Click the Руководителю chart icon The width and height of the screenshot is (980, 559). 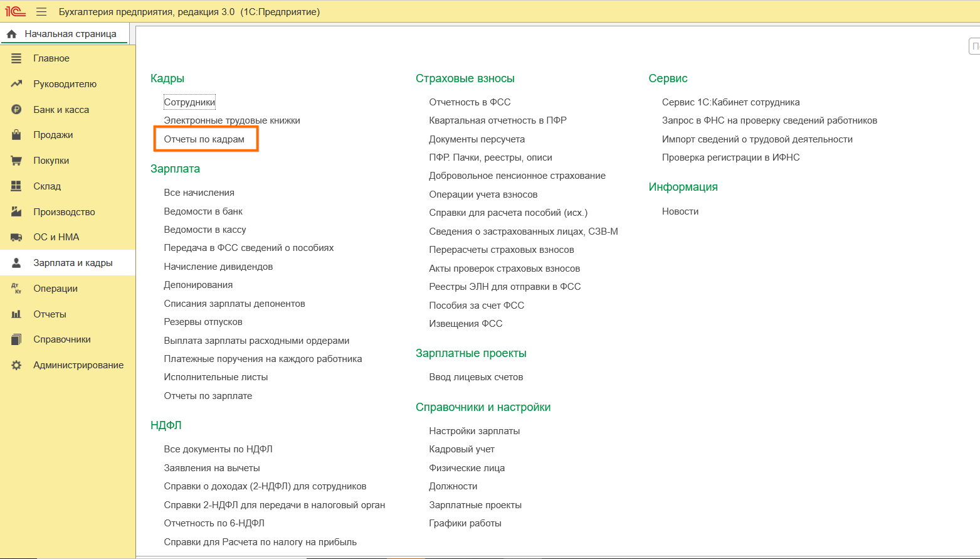(16, 84)
